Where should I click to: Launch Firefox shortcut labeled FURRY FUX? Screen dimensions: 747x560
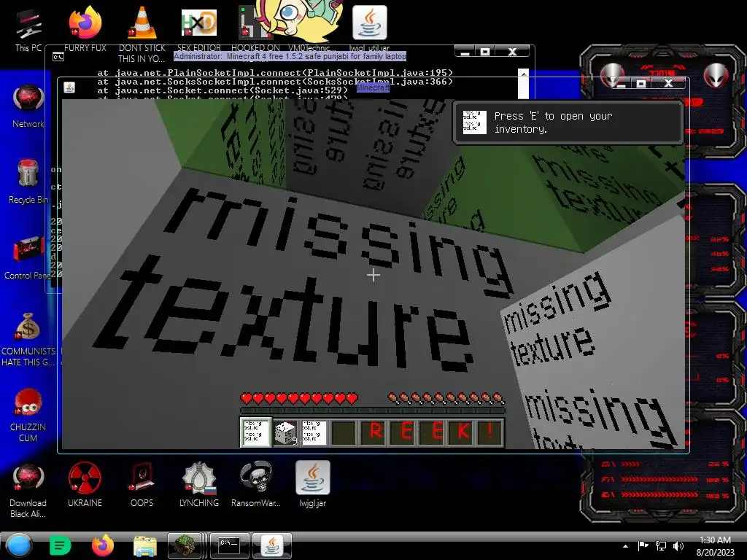(x=85, y=29)
